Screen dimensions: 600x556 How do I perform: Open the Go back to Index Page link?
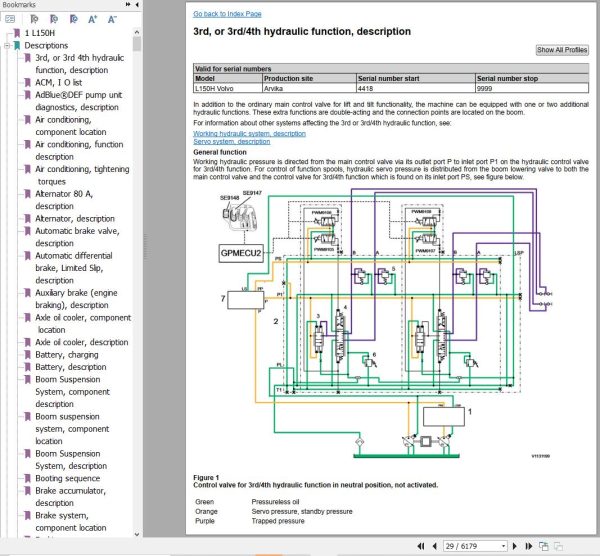pyautogui.click(x=227, y=14)
